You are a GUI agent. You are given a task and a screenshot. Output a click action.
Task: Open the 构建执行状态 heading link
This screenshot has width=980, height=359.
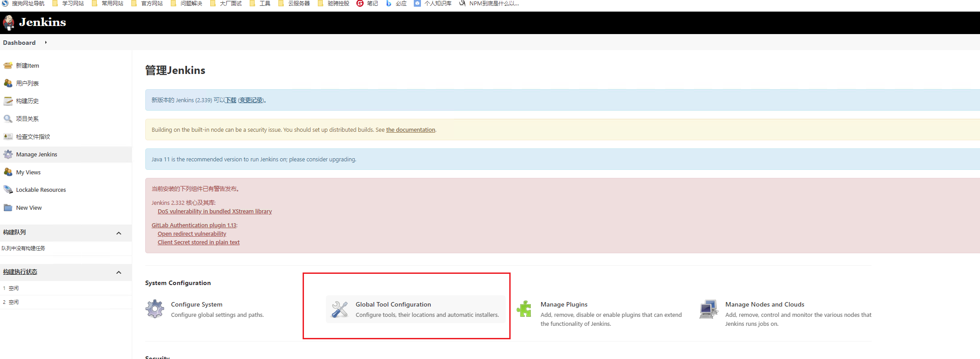tap(20, 272)
